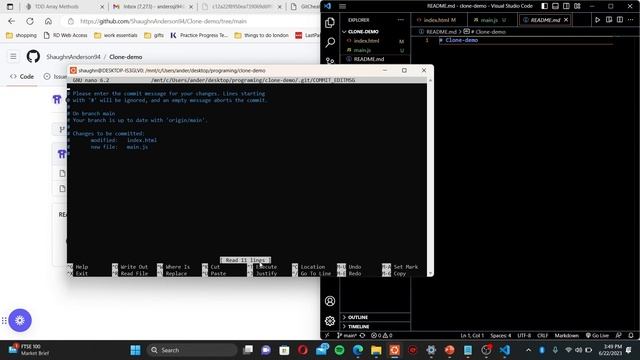Click the remote window indicator in status bar
This screenshot has height=360, width=640.
coord(327,336)
